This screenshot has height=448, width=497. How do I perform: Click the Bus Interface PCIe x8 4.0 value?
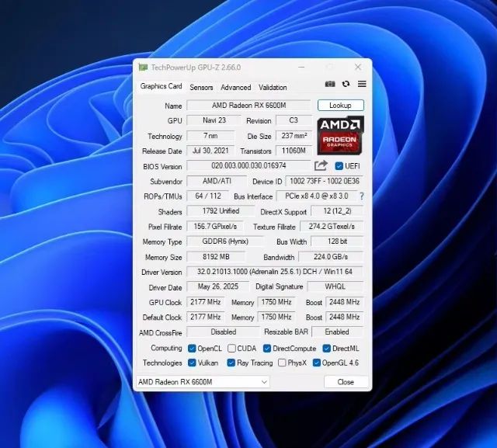coord(317,196)
